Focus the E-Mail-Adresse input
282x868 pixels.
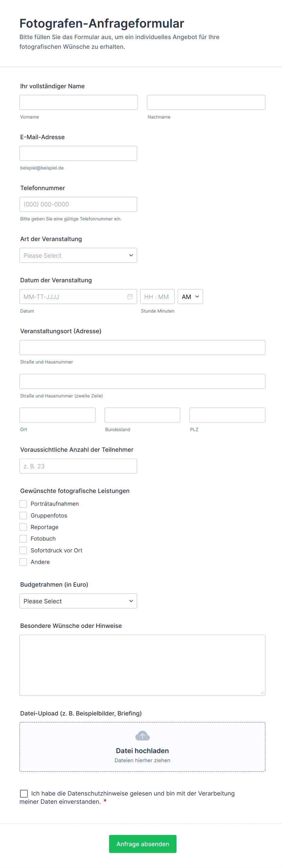(78, 153)
